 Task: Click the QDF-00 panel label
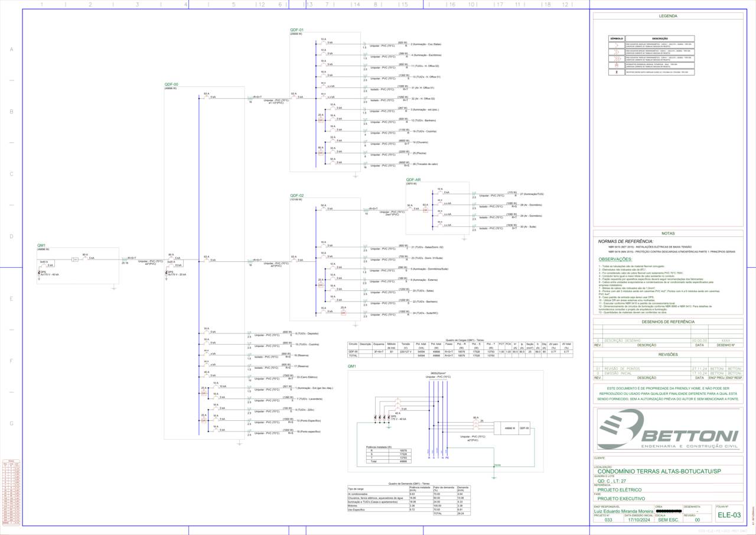(171, 84)
